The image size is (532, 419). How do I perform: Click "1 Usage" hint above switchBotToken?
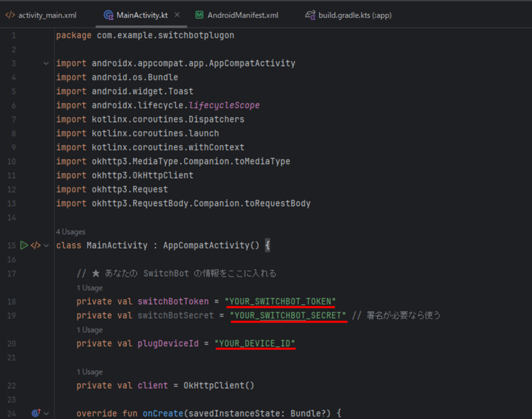[x=89, y=288]
